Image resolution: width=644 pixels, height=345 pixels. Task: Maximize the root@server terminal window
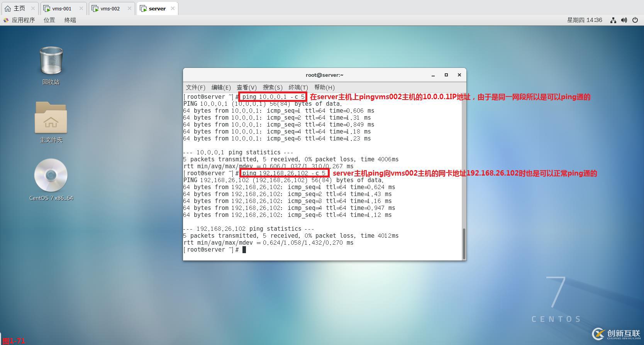446,75
